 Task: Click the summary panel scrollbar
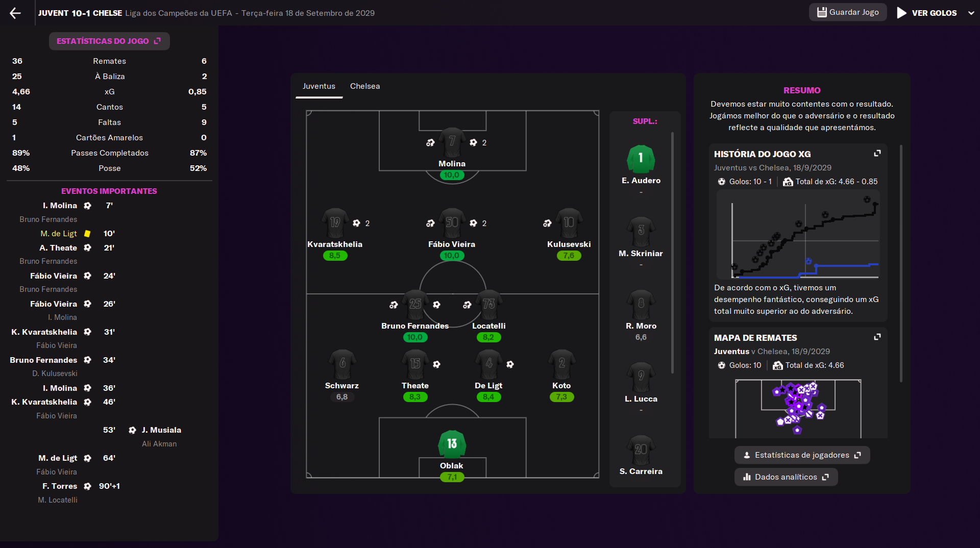[x=901, y=264]
